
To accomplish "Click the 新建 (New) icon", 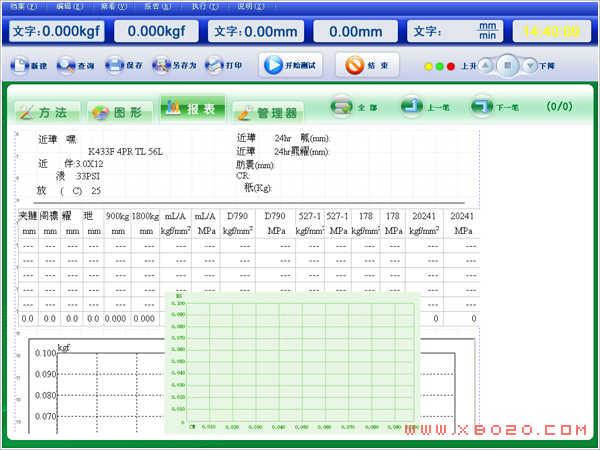I will pos(19,65).
